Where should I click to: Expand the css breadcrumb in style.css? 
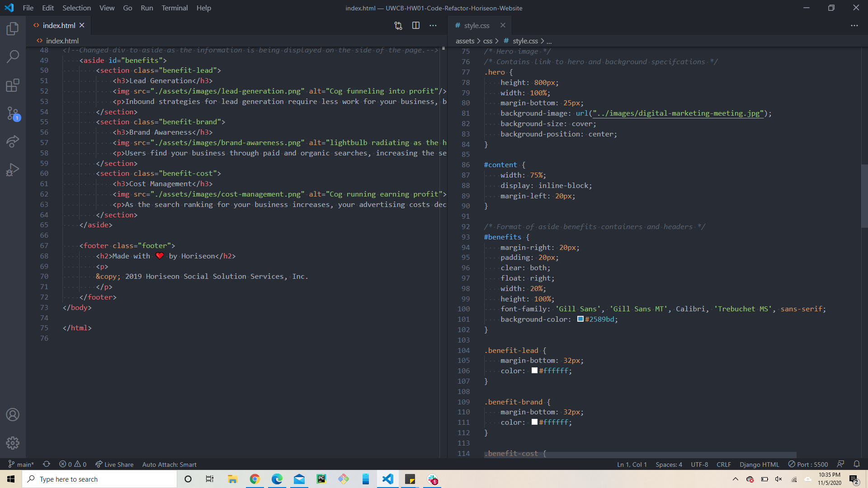(x=488, y=41)
